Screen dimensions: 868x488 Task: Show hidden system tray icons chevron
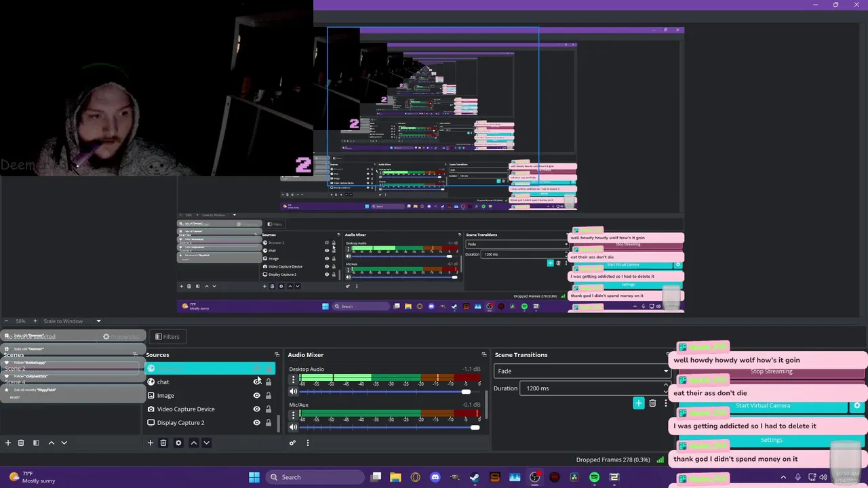click(785, 477)
